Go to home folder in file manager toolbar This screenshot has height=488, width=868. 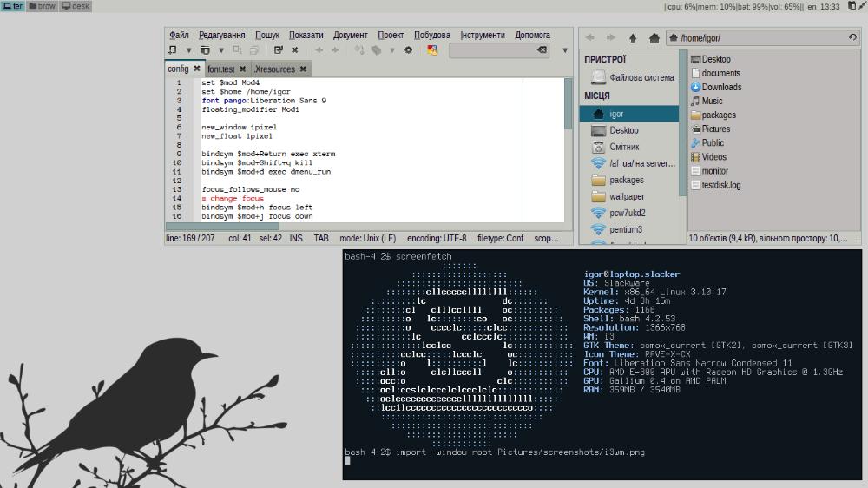(x=654, y=37)
